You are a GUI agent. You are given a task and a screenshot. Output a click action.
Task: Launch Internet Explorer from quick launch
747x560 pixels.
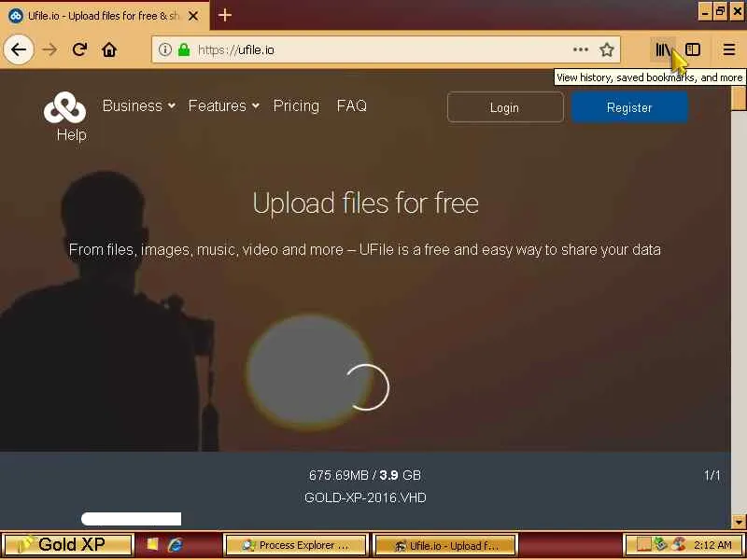click(x=176, y=544)
